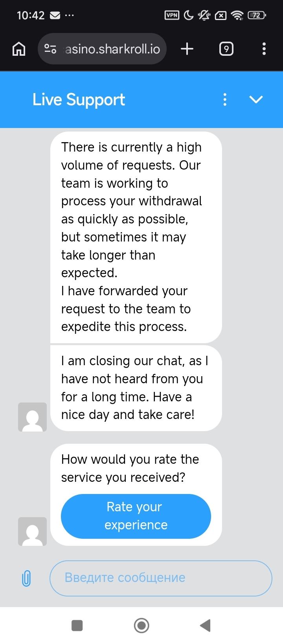The image size is (283, 644).
Task: Open site info icon in address bar
Action: 50,49
